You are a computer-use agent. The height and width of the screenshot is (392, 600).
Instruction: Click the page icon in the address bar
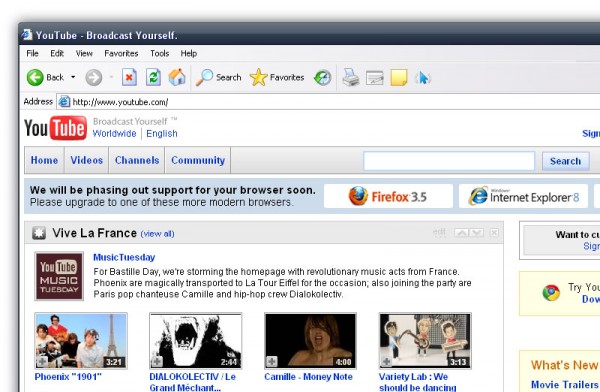(x=64, y=101)
